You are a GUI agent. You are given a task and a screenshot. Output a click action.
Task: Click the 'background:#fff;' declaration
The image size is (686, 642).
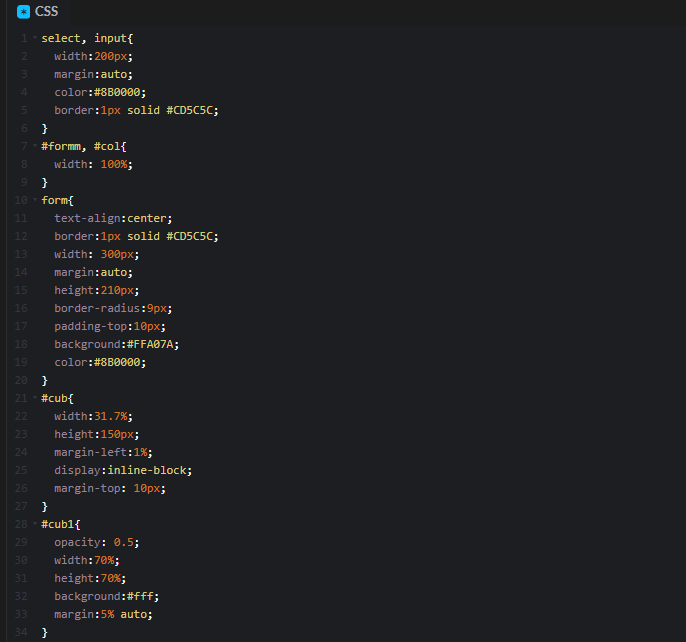tap(106, 596)
